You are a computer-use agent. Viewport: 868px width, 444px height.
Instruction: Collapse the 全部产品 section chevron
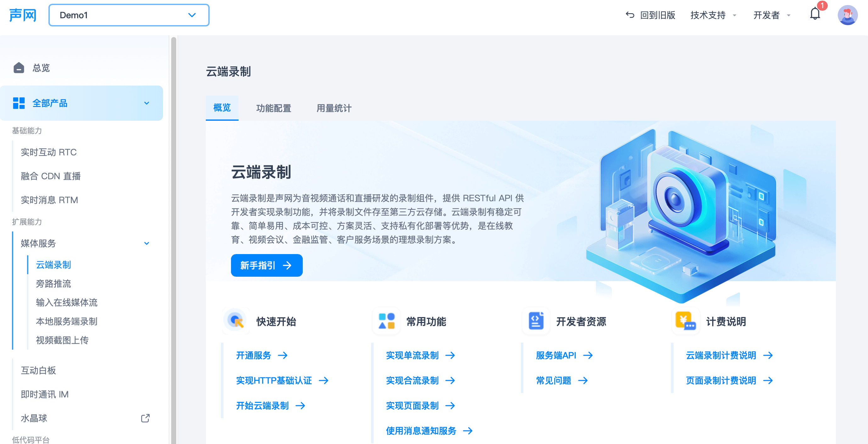[x=147, y=103]
